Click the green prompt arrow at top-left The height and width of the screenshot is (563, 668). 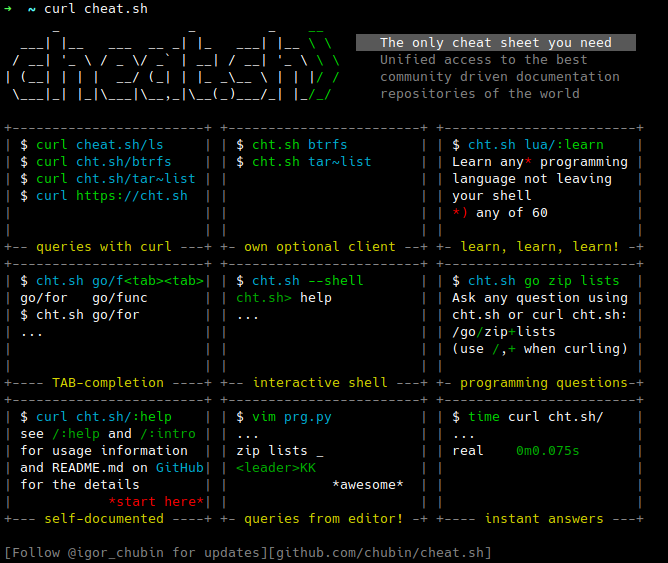coord(8,8)
